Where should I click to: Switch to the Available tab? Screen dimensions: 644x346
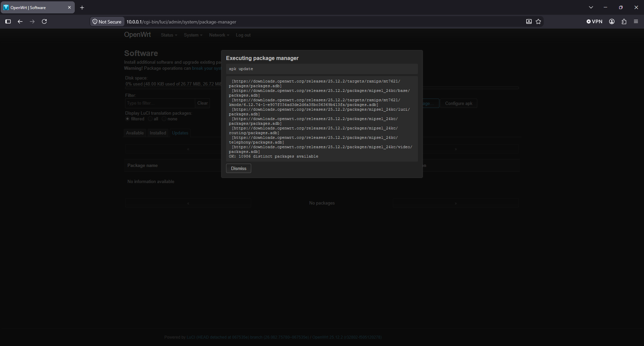[x=135, y=133]
